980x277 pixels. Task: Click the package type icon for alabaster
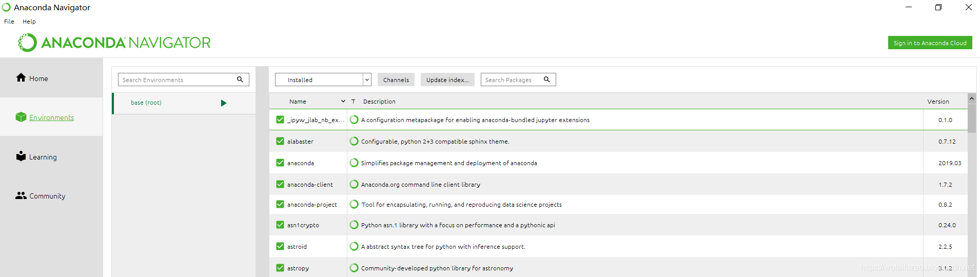(x=354, y=141)
